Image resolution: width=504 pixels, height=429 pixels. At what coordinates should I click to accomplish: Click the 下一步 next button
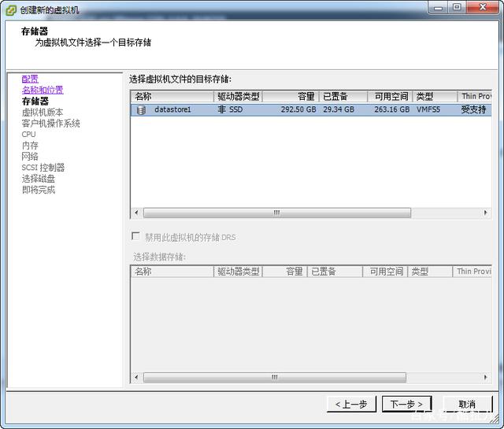[x=406, y=404]
